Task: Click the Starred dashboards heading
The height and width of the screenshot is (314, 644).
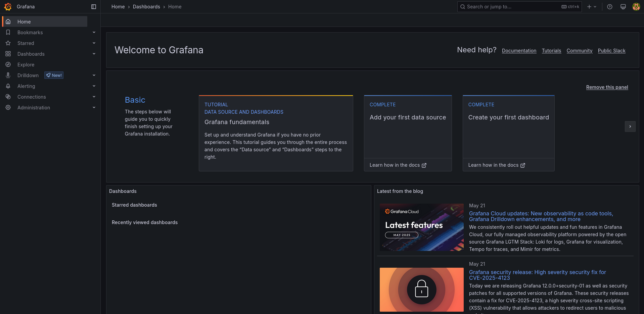Action: (134, 205)
